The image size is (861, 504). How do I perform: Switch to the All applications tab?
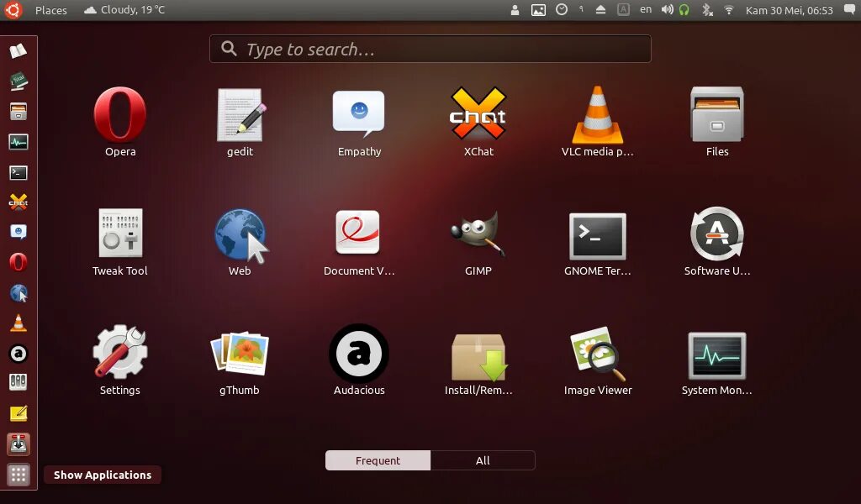[483, 460]
